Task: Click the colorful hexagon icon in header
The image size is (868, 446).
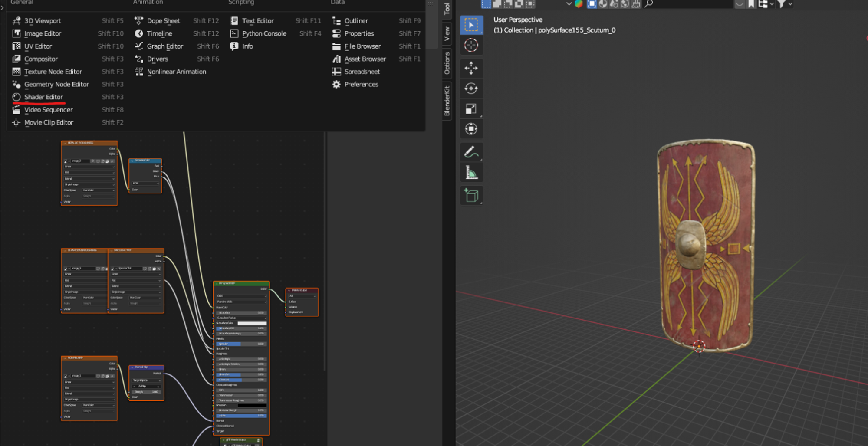Action: point(579,4)
